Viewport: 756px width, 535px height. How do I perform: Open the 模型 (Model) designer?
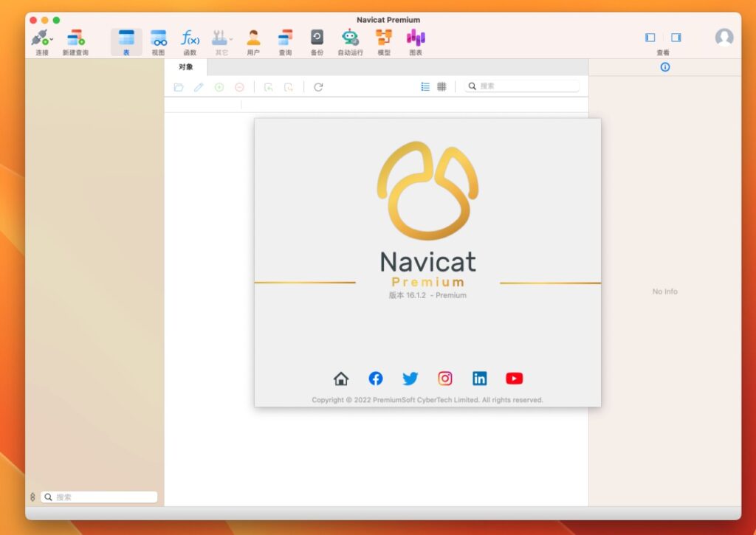pyautogui.click(x=383, y=41)
